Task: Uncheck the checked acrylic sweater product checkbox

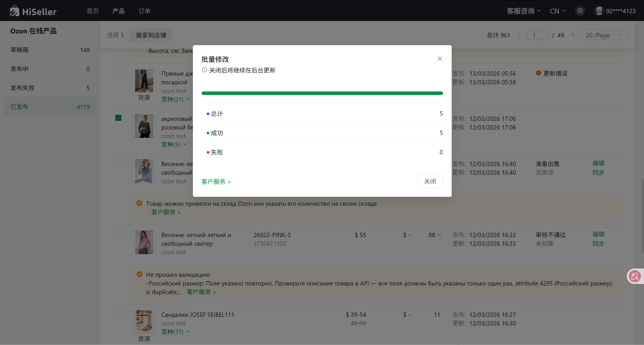Action: click(118, 118)
